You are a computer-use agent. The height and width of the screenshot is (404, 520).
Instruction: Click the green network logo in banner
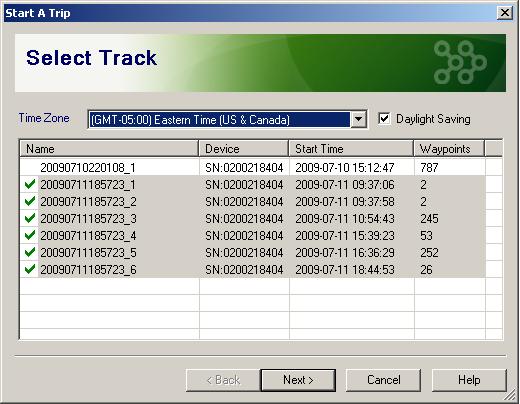460,62
